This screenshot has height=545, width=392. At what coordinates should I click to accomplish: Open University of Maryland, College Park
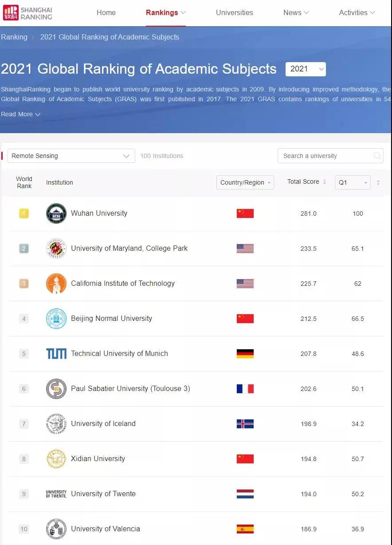pos(129,248)
